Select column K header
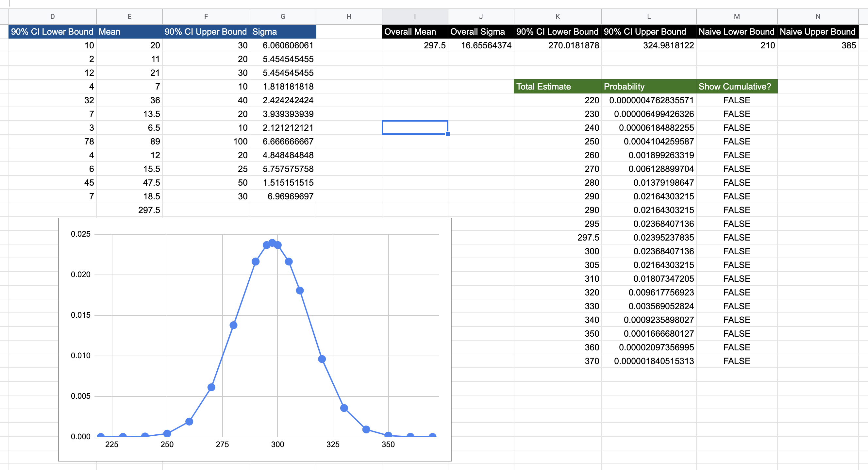This screenshot has height=470, width=868. (558, 17)
